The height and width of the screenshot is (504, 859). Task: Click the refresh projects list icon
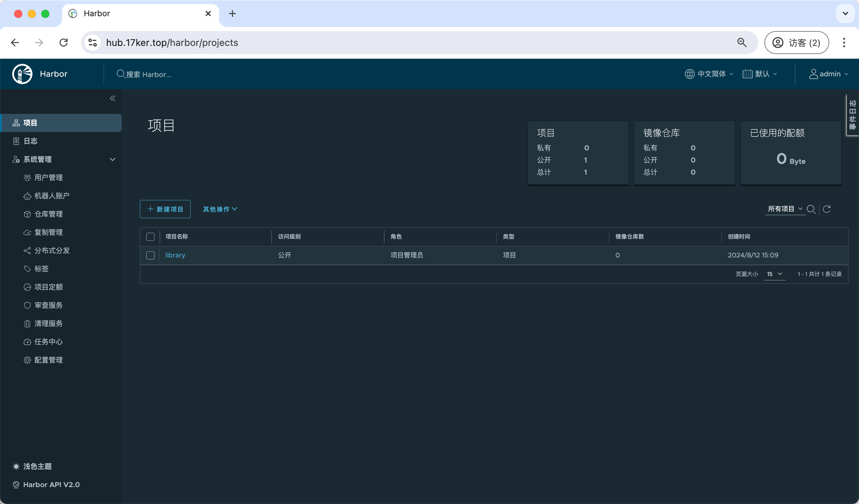coord(827,209)
